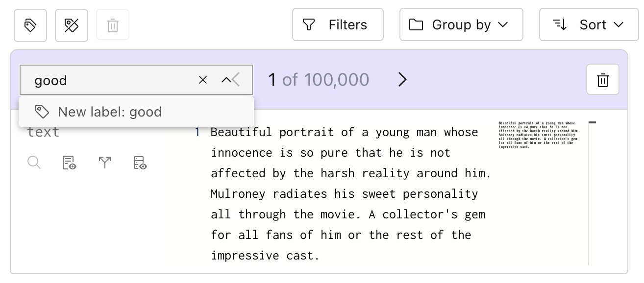Click the filter funnel icon under text field
644x283 pixels.
click(x=105, y=163)
